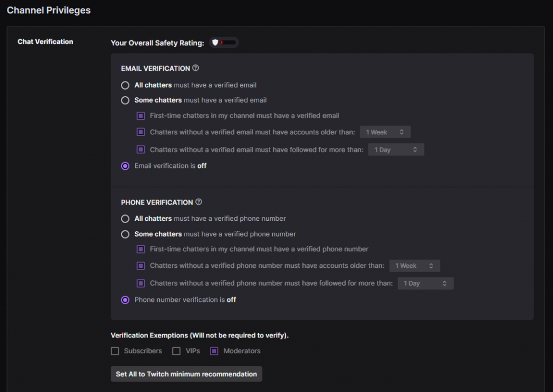553x392 pixels.
Task: Select Email verification is off
Action: tap(125, 166)
